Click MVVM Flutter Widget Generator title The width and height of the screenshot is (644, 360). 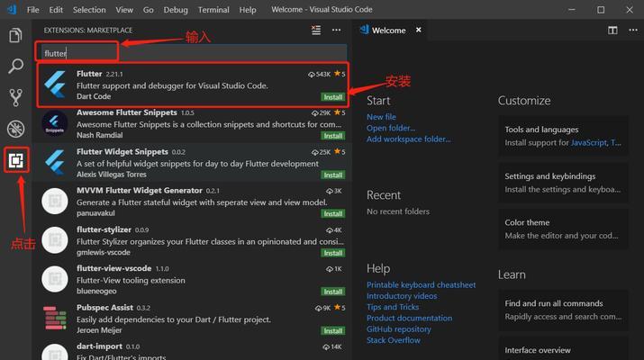(x=140, y=191)
